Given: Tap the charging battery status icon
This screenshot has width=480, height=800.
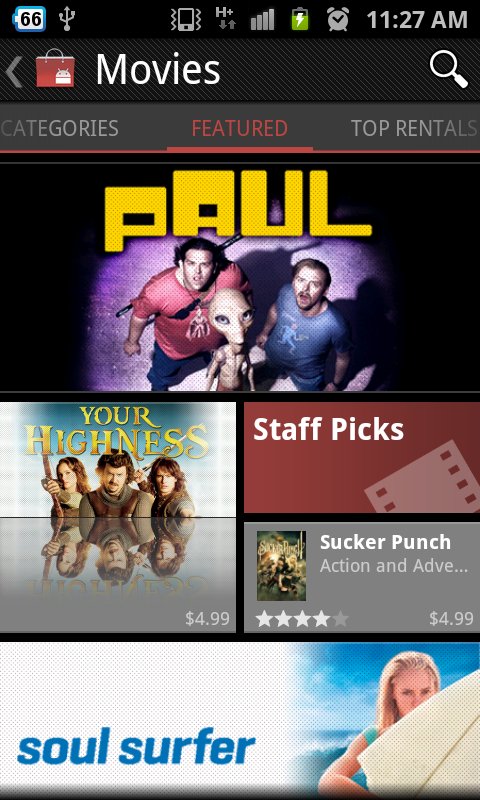Looking at the screenshot, I should tap(300, 19).
